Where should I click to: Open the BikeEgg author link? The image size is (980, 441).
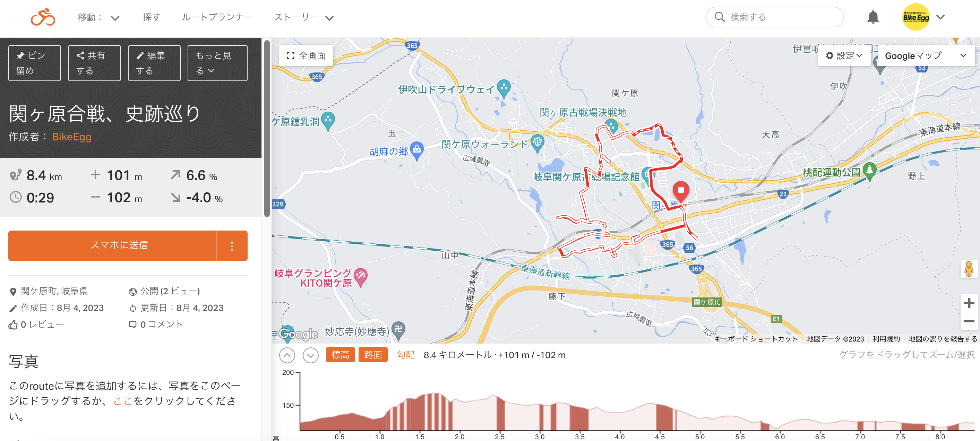tap(72, 137)
